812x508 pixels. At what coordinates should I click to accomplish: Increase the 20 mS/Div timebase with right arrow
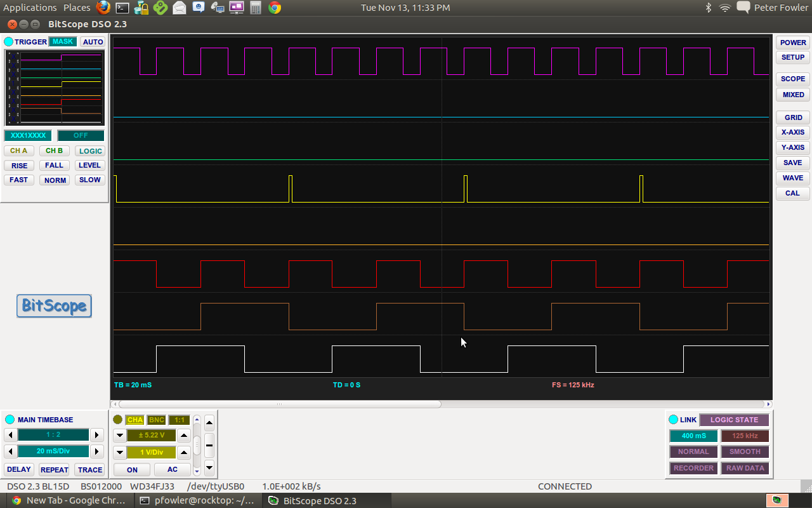(x=96, y=451)
